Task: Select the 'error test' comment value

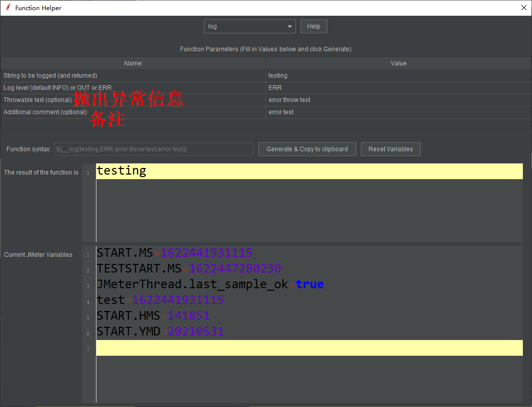Action: (x=398, y=112)
